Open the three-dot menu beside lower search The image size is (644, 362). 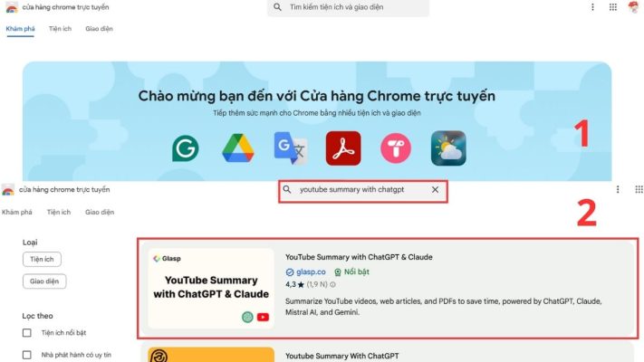click(x=618, y=189)
